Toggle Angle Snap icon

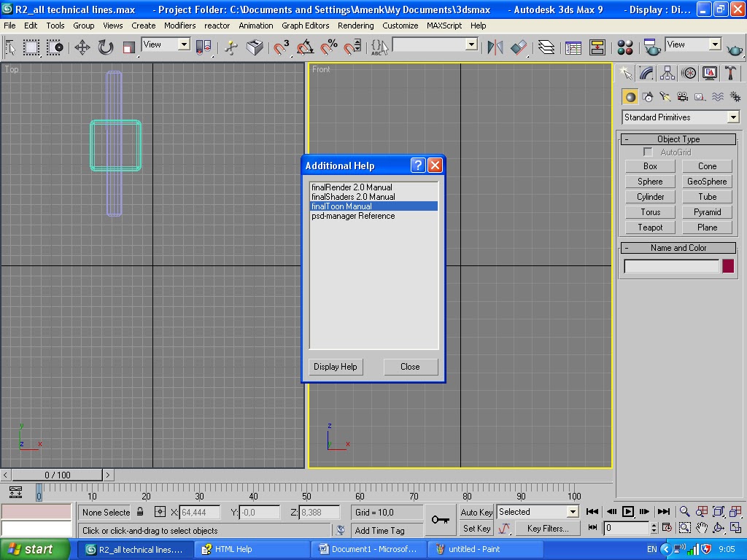pyautogui.click(x=305, y=47)
